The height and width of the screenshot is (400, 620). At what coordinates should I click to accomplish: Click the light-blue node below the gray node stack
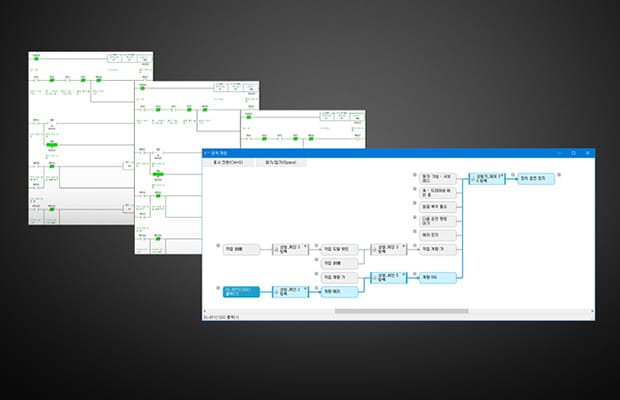click(x=439, y=277)
